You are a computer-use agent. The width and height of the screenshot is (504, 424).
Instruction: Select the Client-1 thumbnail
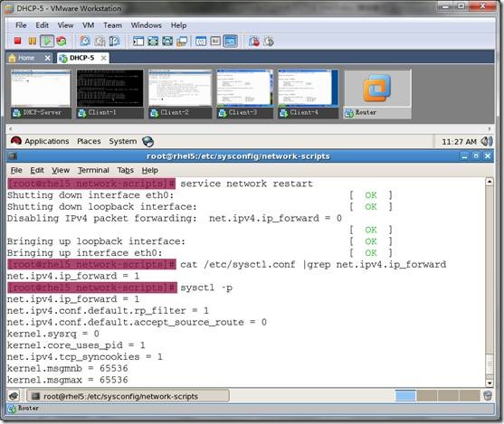coord(109,93)
